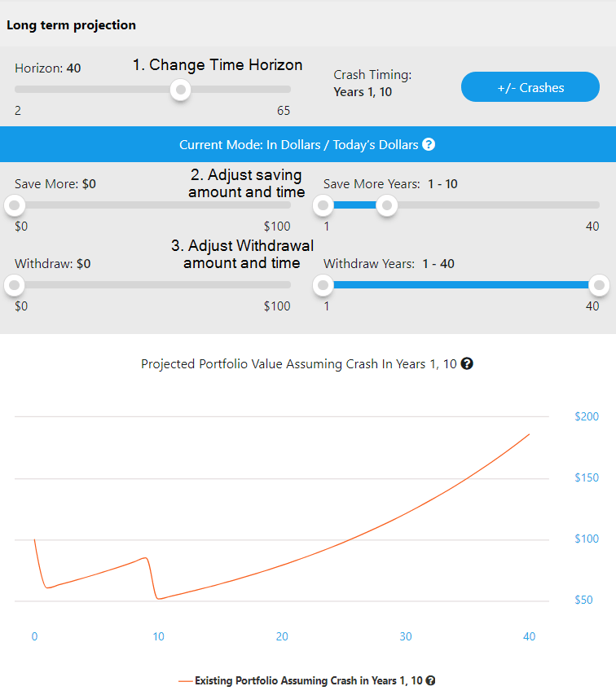
Task: Click the Withdraw amount slider handle
Action: [x=14, y=285]
